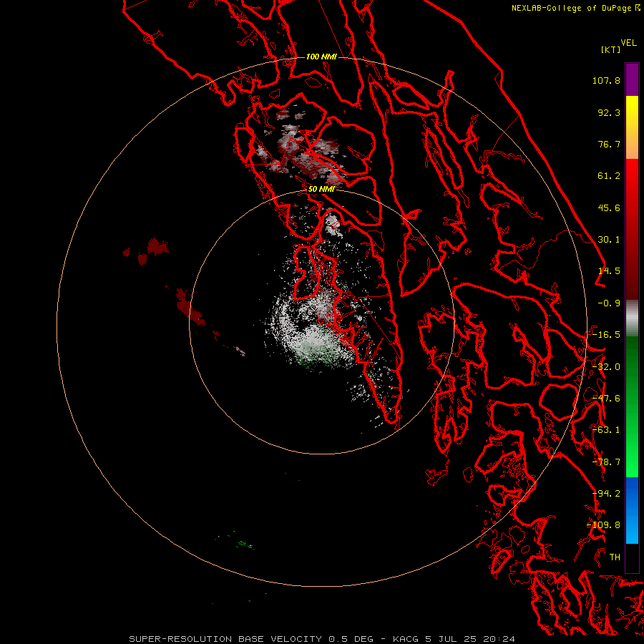Click the NEXLAB-College of DuPage credit text
The image size is (644, 644).
pos(572,8)
